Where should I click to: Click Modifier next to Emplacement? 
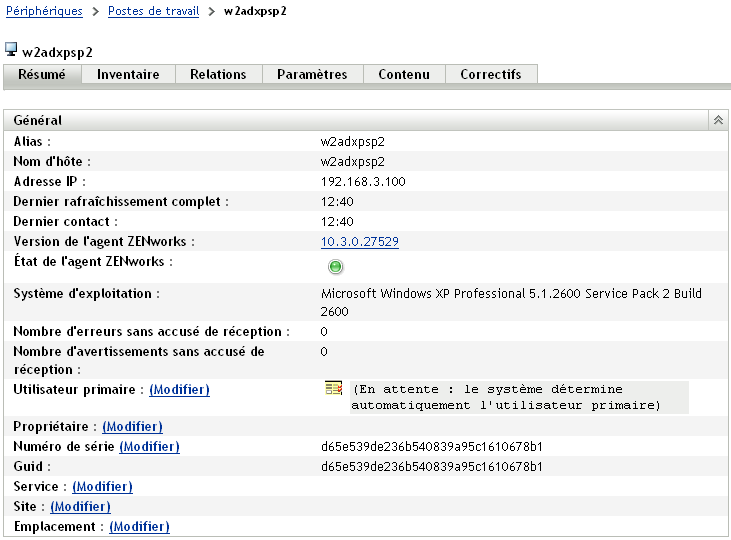(139, 526)
